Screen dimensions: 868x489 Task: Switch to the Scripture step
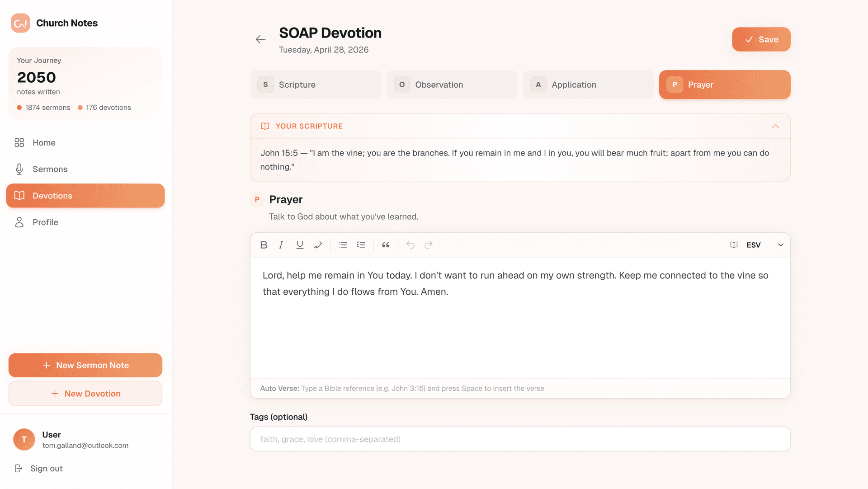315,85
